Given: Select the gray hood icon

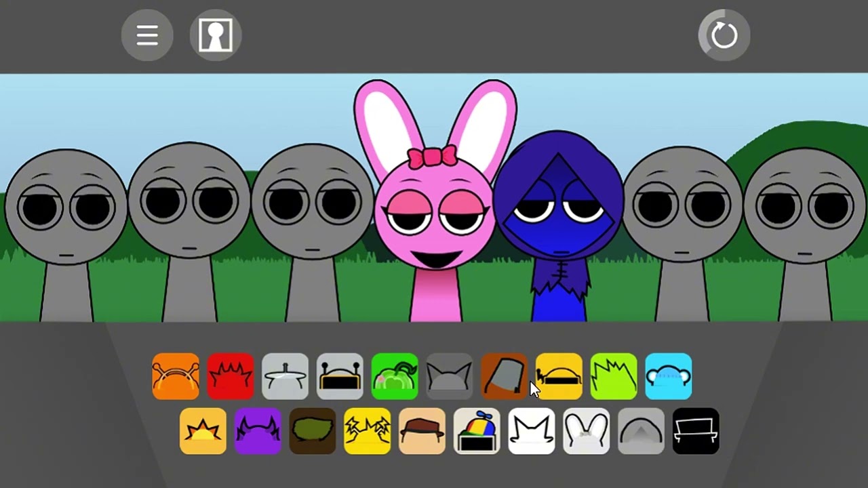Looking at the screenshot, I should pos(641,431).
